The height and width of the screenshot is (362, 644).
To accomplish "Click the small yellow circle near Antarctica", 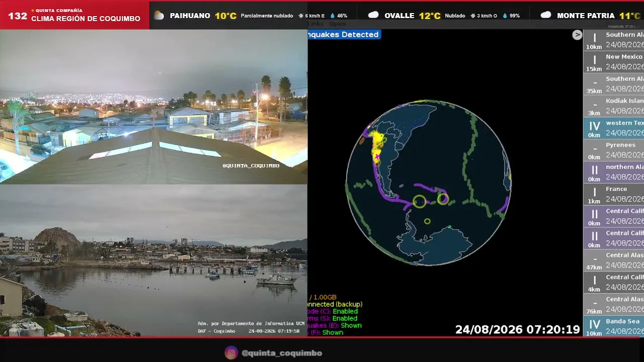I will coord(427,221).
